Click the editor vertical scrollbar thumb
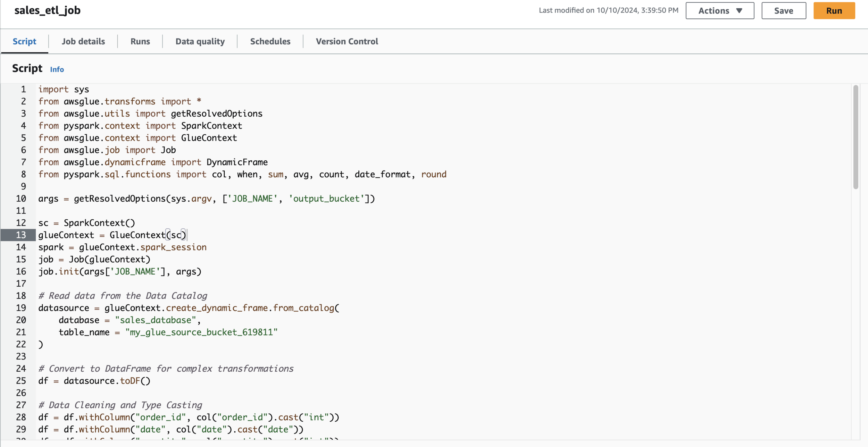The image size is (868, 447). click(x=856, y=137)
